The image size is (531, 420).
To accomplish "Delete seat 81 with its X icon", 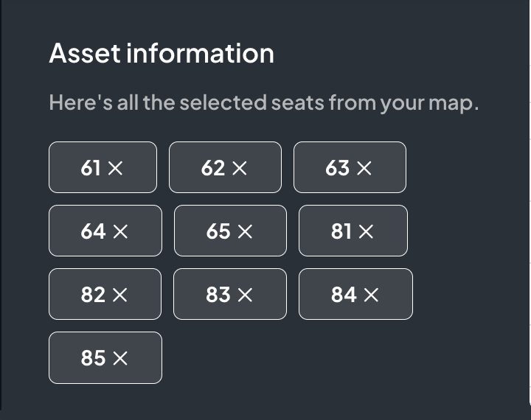I will [x=366, y=232].
